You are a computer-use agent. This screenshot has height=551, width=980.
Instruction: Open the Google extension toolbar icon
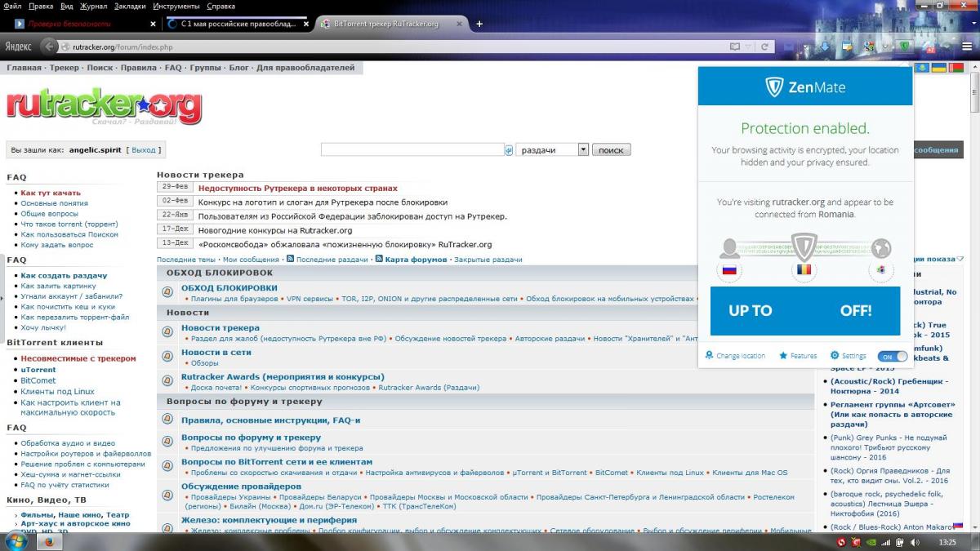(869, 47)
